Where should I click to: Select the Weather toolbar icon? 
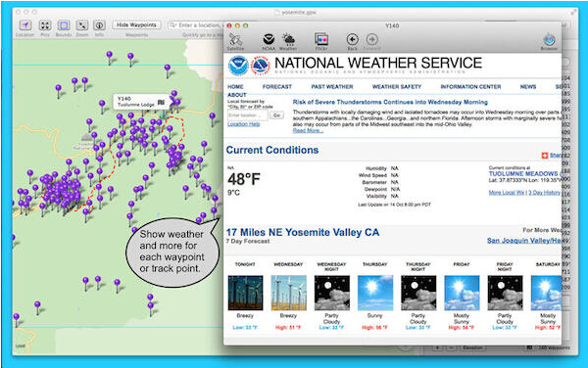288,40
